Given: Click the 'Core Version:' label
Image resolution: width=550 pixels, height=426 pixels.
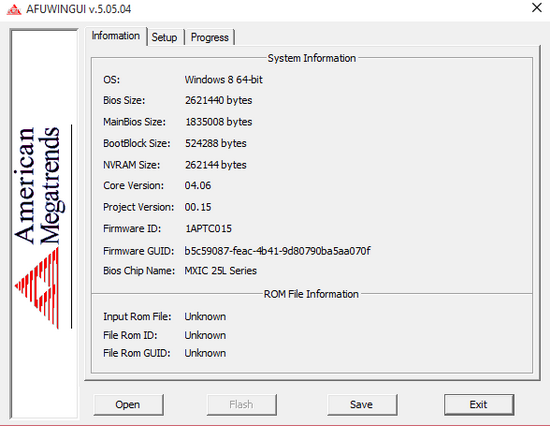Looking at the screenshot, I should [133, 185].
